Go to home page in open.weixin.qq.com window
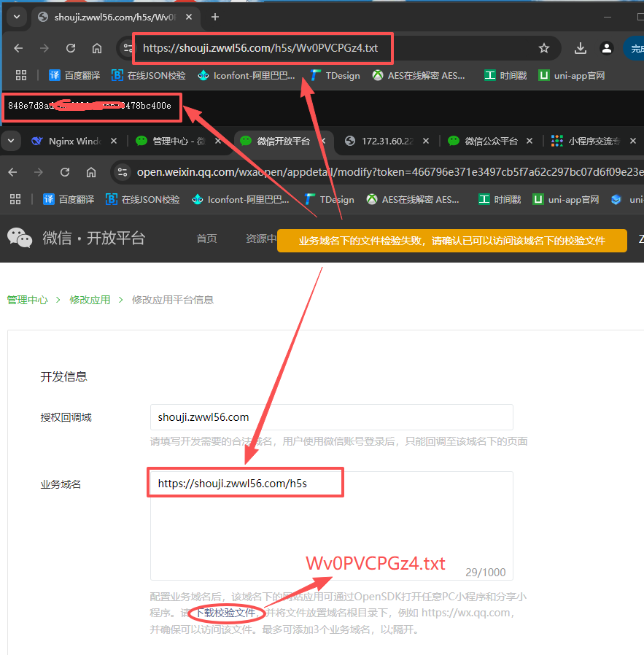Image resolution: width=644 pixels, height=655 pixels. tap(91, 172)
